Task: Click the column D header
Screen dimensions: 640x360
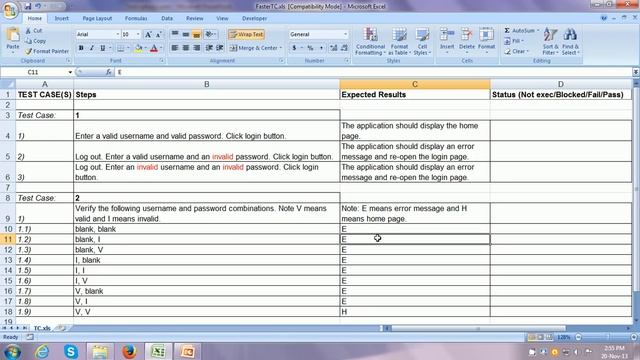Action: pyautogui.click(x=561, y=84)
